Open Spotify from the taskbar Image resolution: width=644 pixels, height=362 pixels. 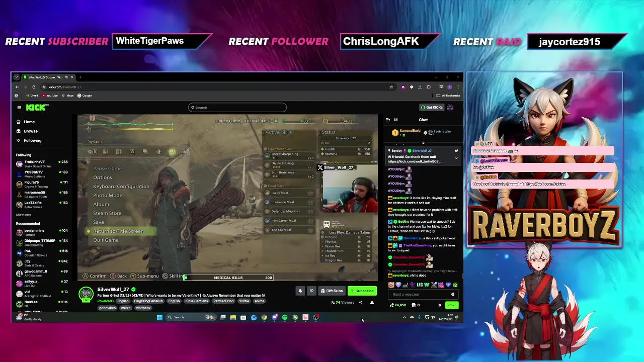[285, 317]
